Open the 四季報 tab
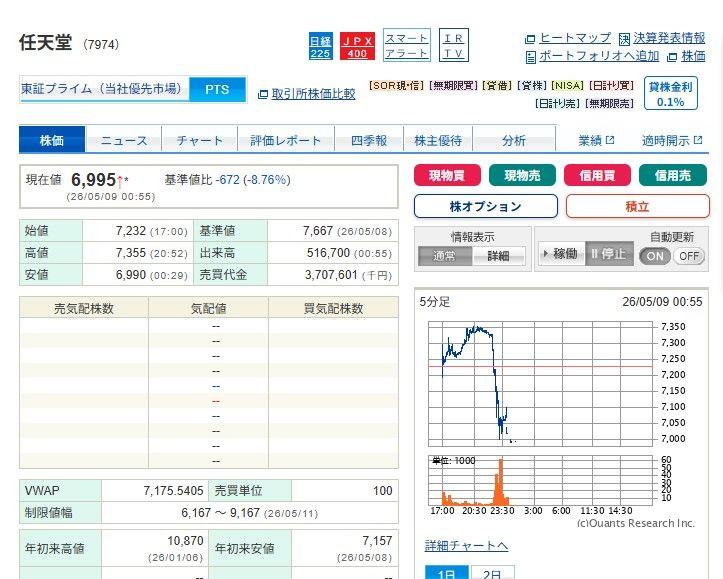 point(369,140)
